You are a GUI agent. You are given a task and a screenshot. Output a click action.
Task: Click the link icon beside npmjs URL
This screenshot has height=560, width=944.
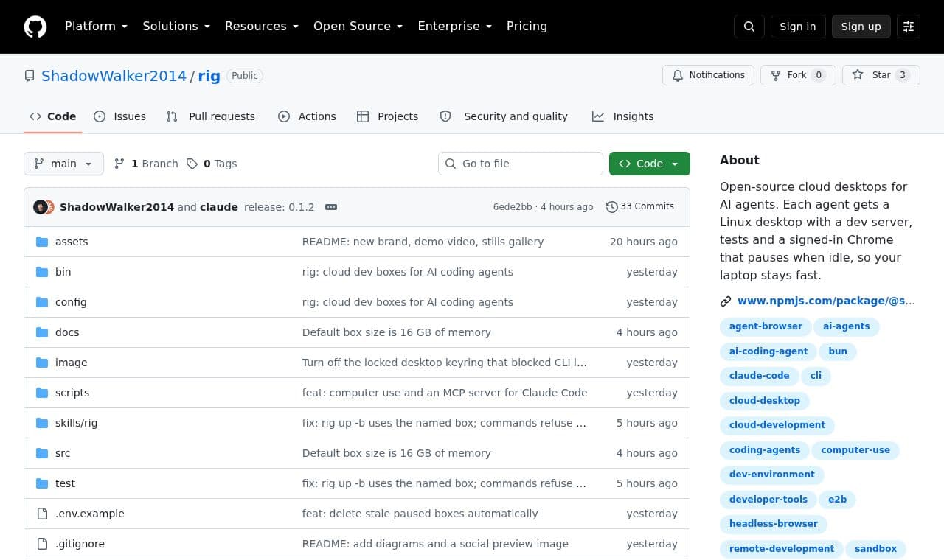point(726,301)
